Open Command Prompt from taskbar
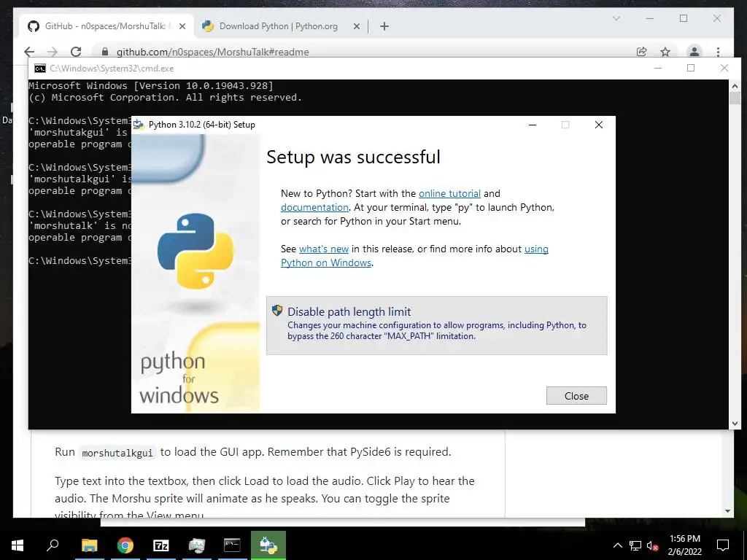The width and height of the screenshot is (747, 560). (232, 545)
